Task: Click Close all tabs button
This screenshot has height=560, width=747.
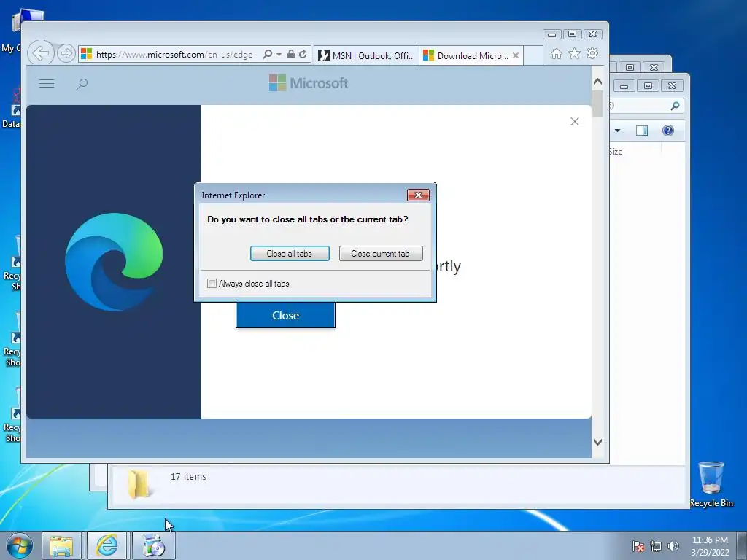Action: [x=290, y=254]
